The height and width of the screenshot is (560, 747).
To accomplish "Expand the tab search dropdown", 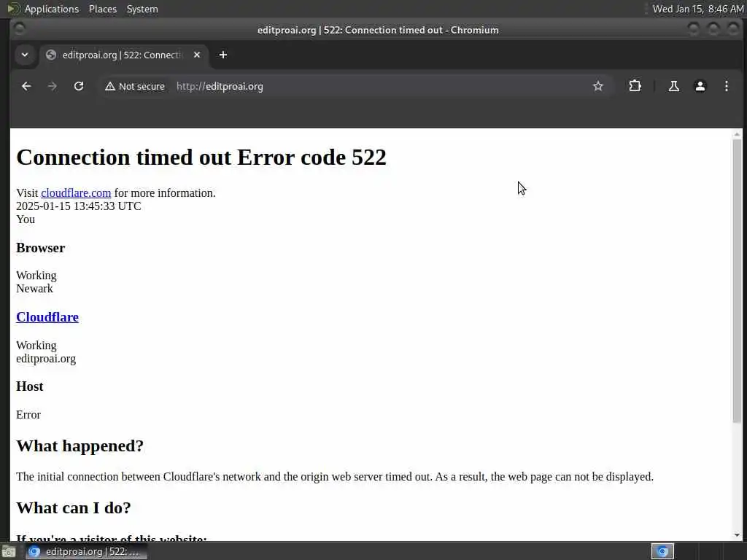I will coord(25,55).
